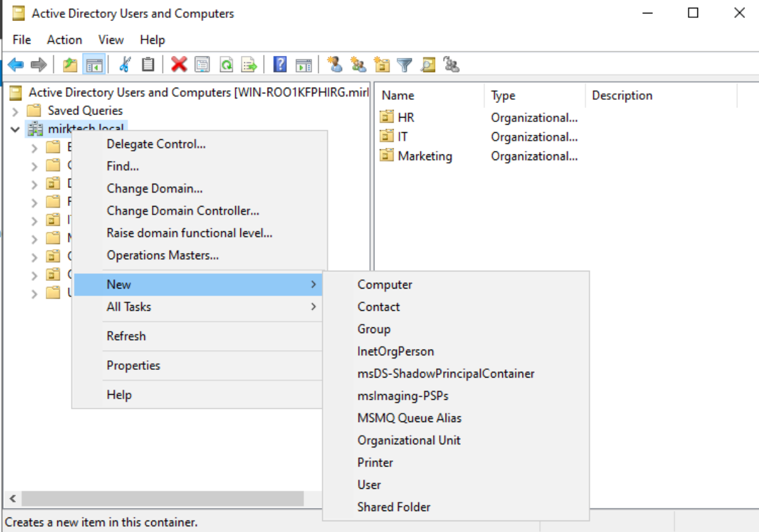Click the Create new group toolbar icon
The width and height of the screenshot is (759, 532).
(359, 64)
